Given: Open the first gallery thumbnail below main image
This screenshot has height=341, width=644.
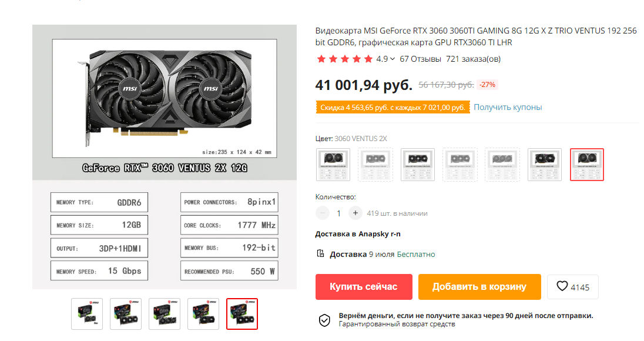Looking at the screenshot, I should point(87,314).
